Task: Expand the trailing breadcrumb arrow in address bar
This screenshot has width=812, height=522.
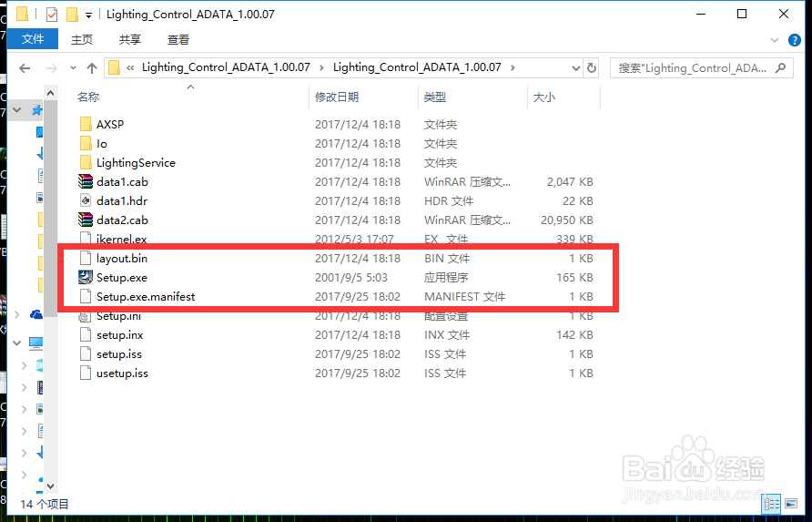Action: point(513,68)
